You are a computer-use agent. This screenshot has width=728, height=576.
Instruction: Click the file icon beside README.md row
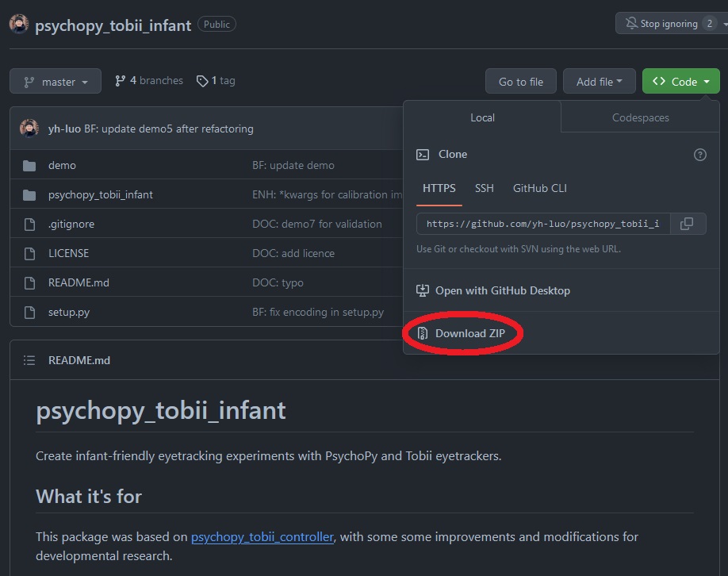(29, 283)
